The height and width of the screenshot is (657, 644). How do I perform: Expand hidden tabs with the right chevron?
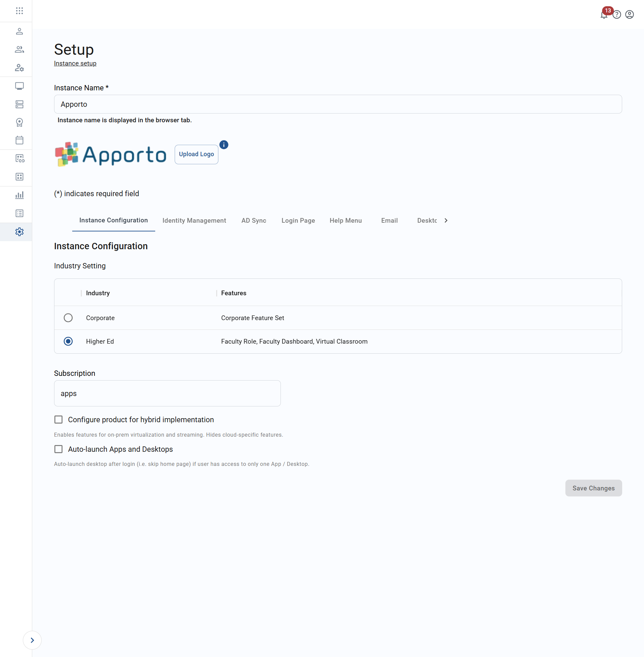(446, 220)
